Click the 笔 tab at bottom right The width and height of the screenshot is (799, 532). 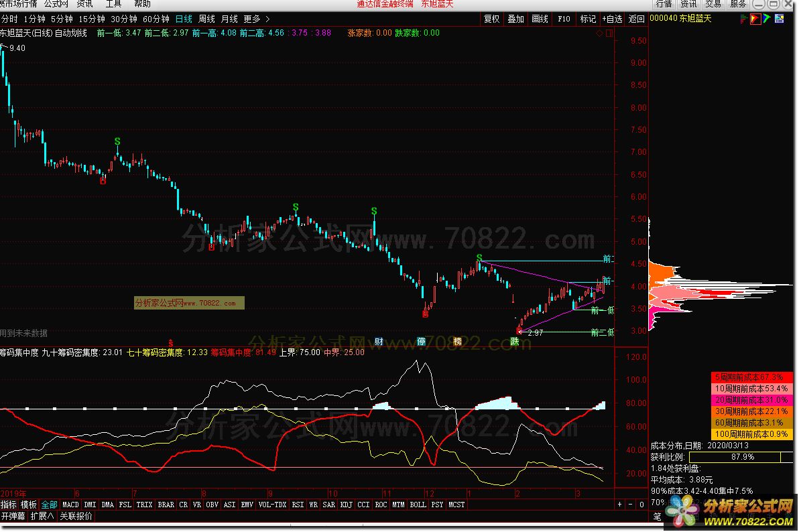pos(657,516)
